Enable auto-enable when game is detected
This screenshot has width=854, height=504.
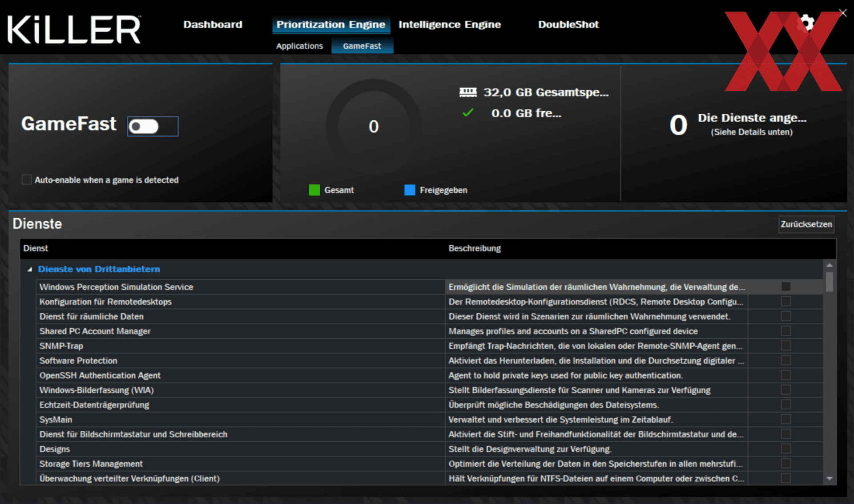click(27, 180)
